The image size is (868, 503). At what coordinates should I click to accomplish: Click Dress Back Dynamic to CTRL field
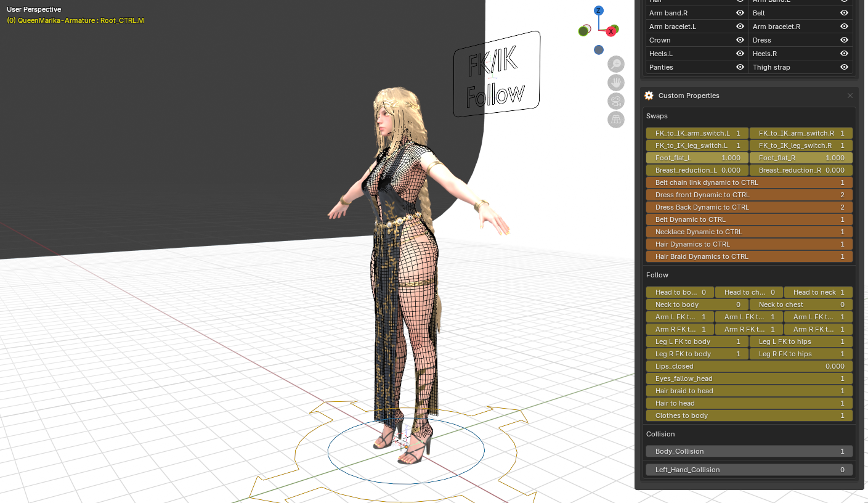click(x=749, y=207)
